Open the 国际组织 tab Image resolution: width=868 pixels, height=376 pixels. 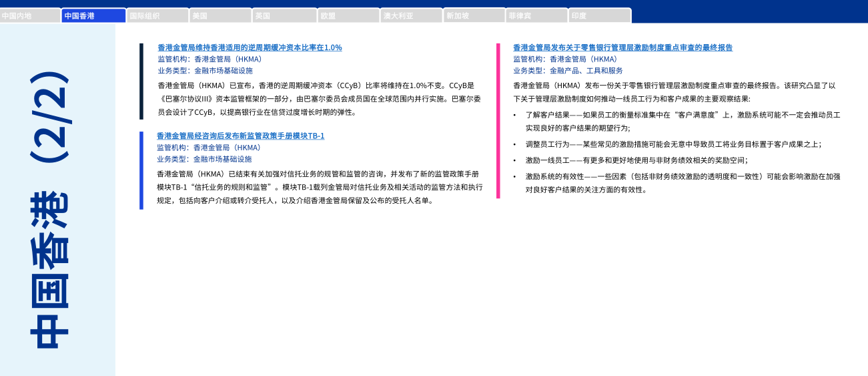[157, 15]
